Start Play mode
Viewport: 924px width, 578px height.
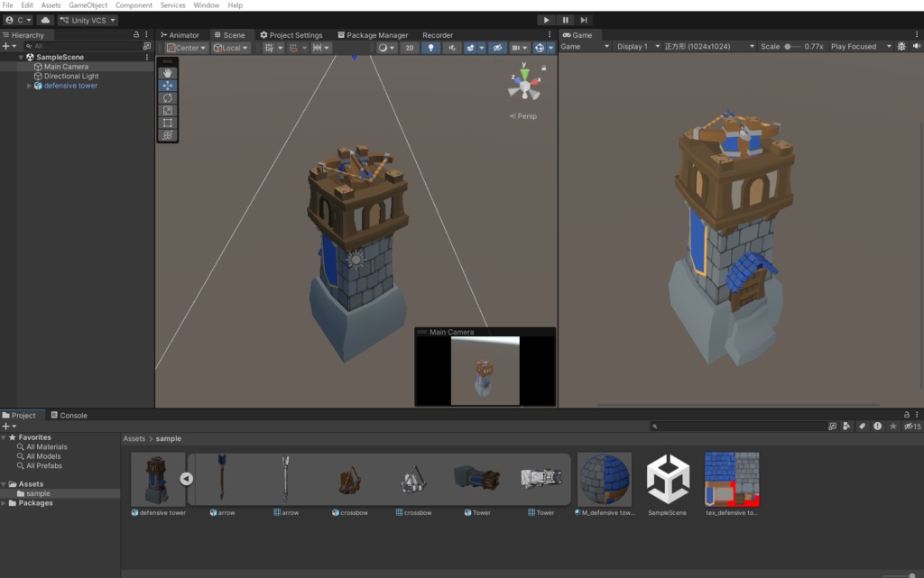[x=546, y=20]
